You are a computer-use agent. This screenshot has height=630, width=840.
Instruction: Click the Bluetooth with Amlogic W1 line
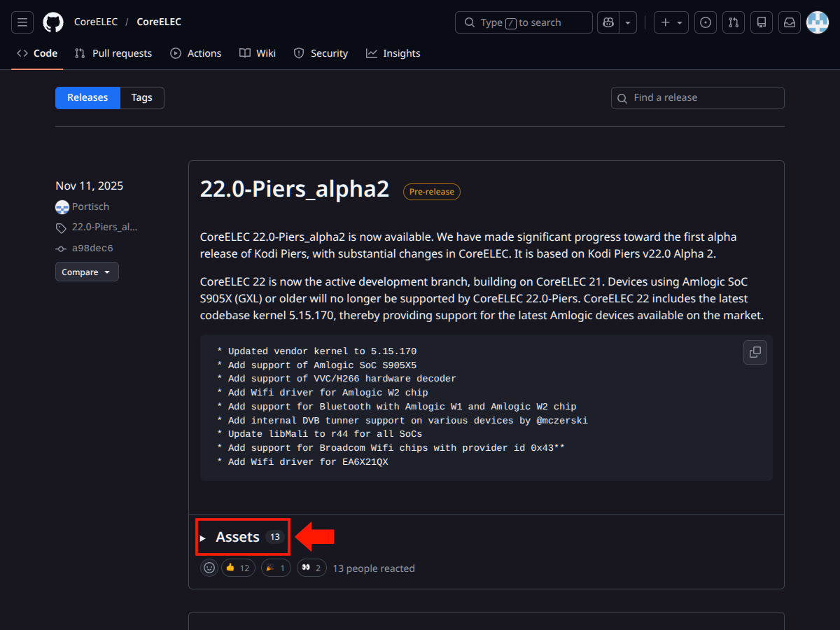coord(397,407)
